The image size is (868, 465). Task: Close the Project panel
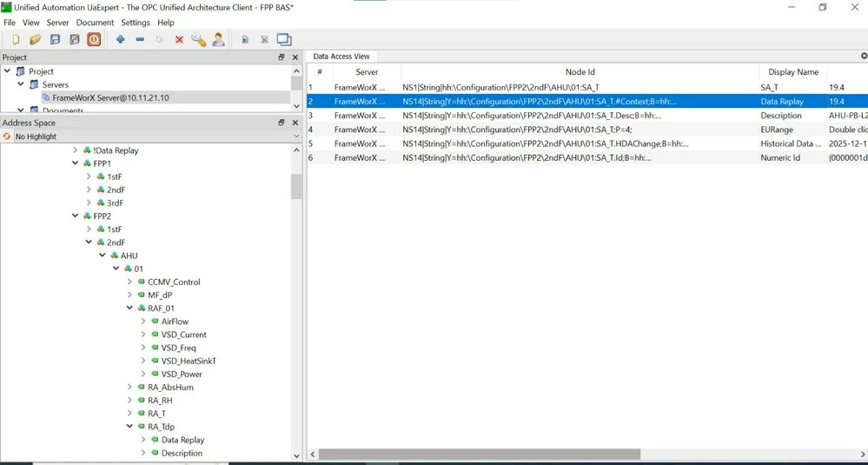(295, 57)
